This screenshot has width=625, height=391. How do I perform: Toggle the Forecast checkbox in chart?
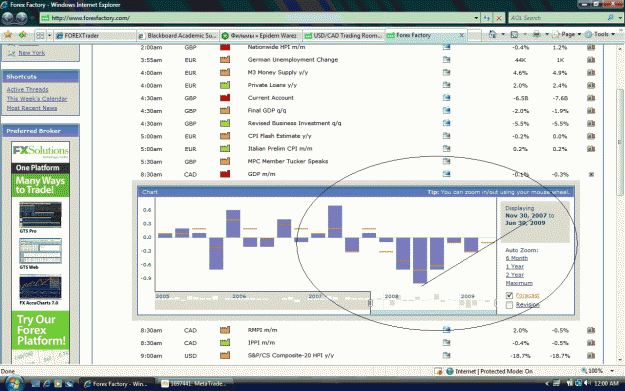click(509, 295)
